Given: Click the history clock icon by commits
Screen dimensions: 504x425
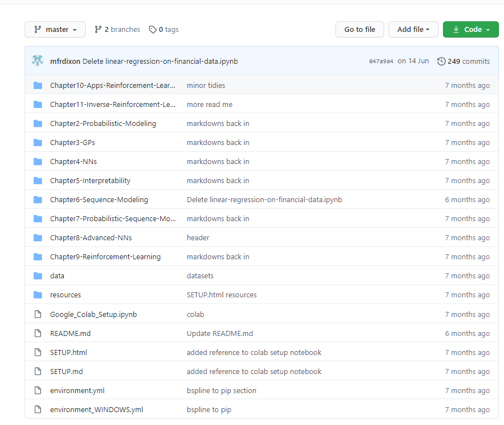Looking at the screenshot, I should 441,61.
